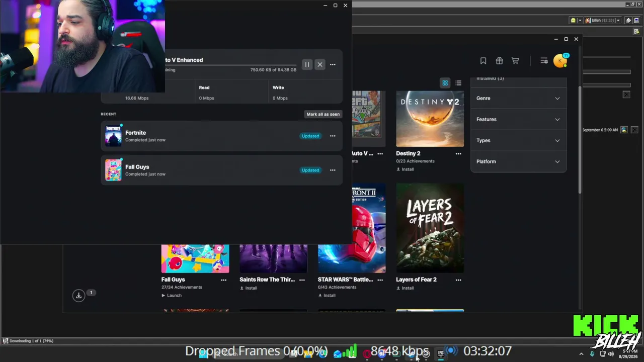Click Mark all as seen

pyautogui.click(x=323, y=114)
